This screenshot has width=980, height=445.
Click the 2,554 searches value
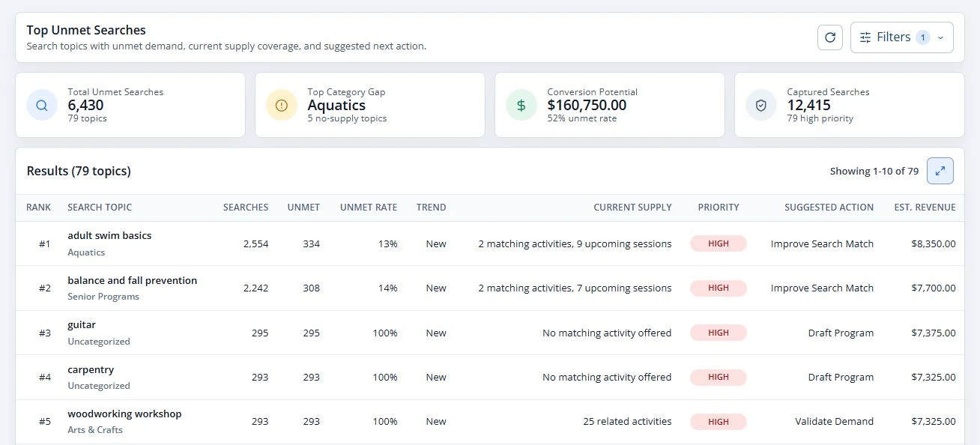pyautogui.click(x=255, y=243)
